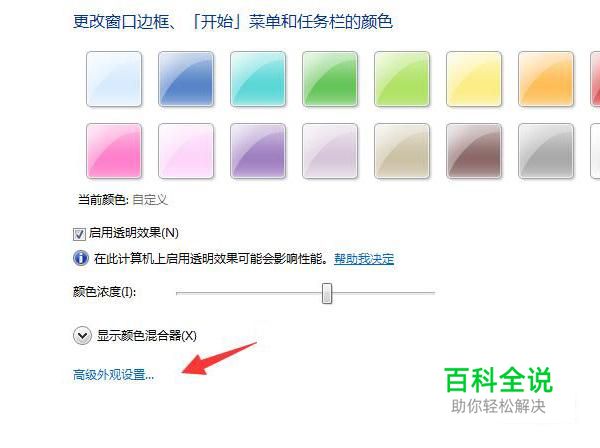Pick the taupe beige swatch
600x448 pixels.
tap(402, 151)
